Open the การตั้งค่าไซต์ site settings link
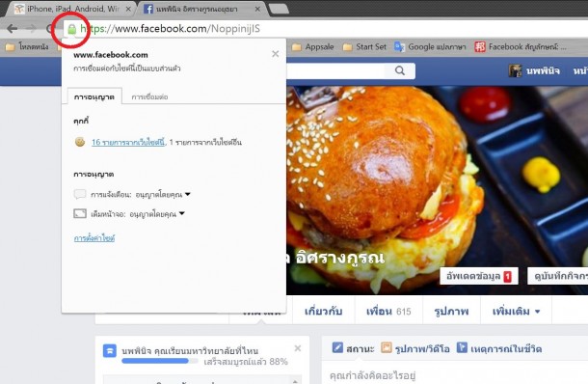The image size is (588, 384). pyautogui.click(x=94, y=238)
